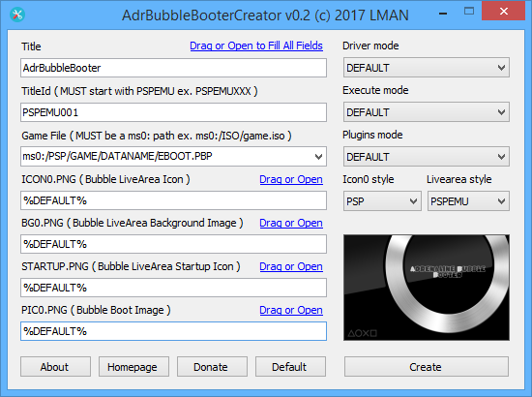Expand the Game File path dropdown arrow

(318, 157)
